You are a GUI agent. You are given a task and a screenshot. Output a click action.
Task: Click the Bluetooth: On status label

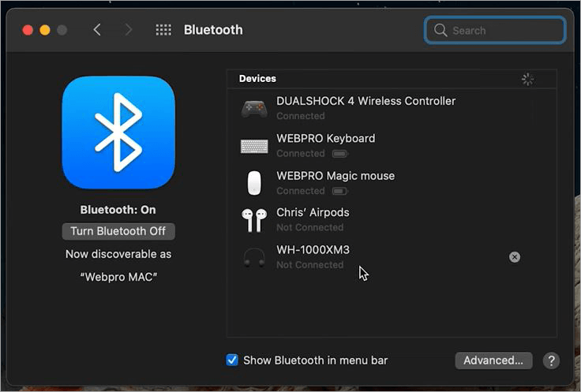click(118, 210)
